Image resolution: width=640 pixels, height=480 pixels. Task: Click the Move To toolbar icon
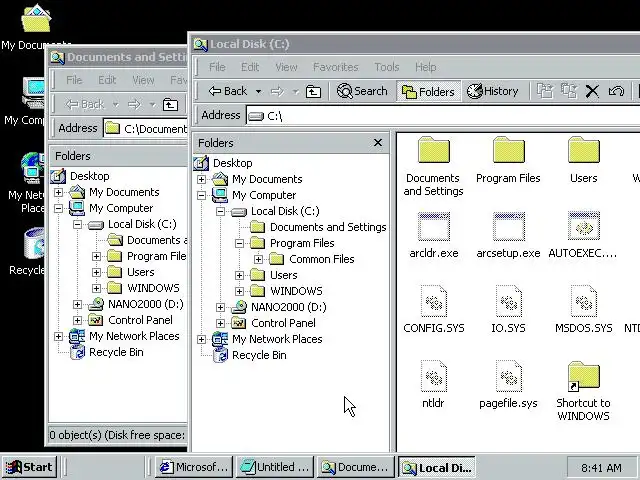coord(545,91)
